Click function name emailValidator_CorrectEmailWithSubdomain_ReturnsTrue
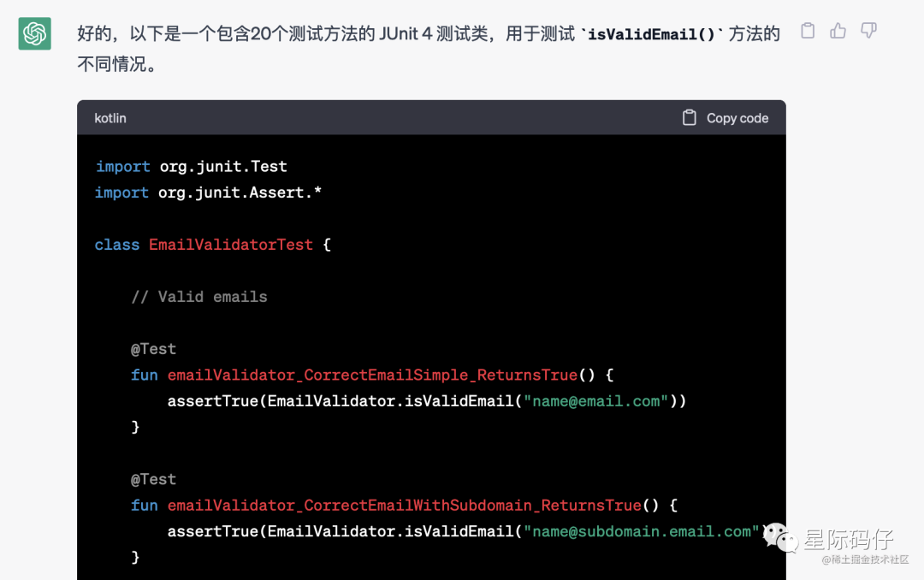 pos(404,505)
